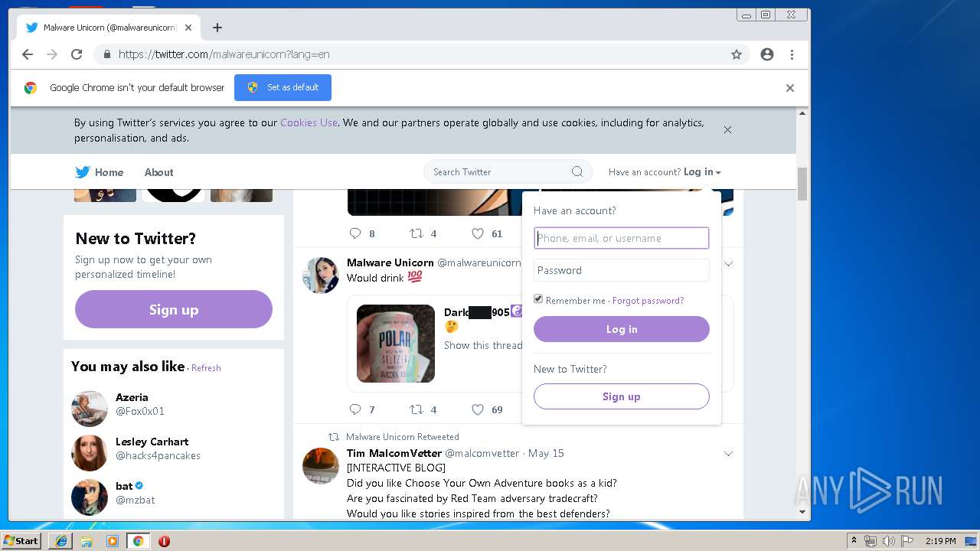980x551 pixels.
Task: Refresh the You may also like list
Action: tap(206, 368)
